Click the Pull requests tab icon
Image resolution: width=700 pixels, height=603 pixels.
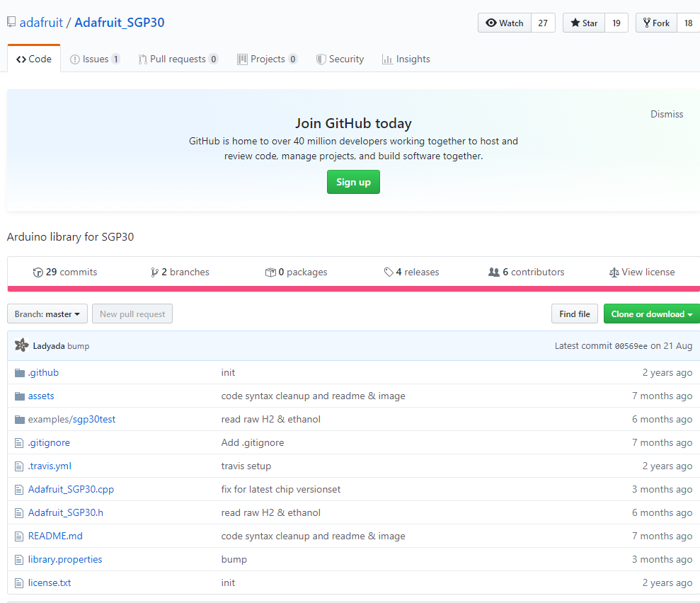[x=142, y=59]
